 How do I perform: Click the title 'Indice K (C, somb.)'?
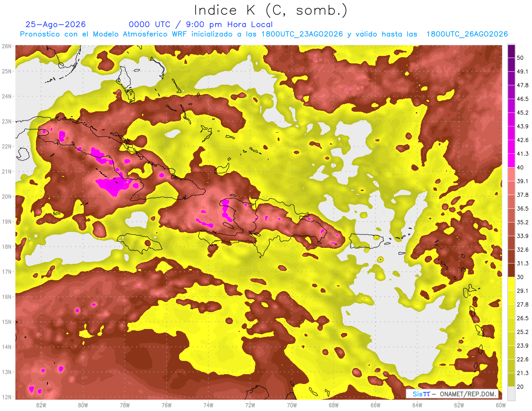tap(271, 10)
